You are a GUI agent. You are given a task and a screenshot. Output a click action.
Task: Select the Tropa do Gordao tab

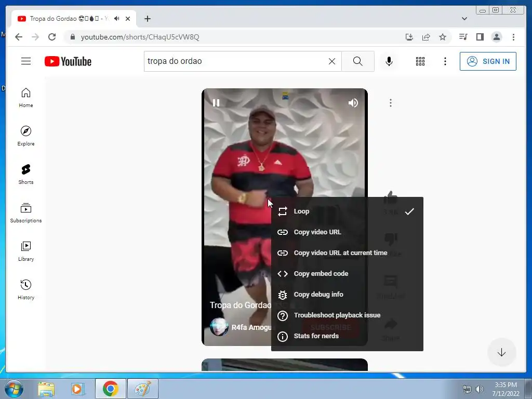[74, 19]
